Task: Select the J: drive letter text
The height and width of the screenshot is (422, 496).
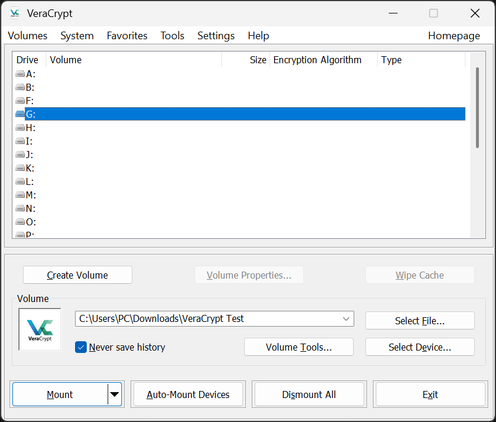Action: [x=30, y=154]
